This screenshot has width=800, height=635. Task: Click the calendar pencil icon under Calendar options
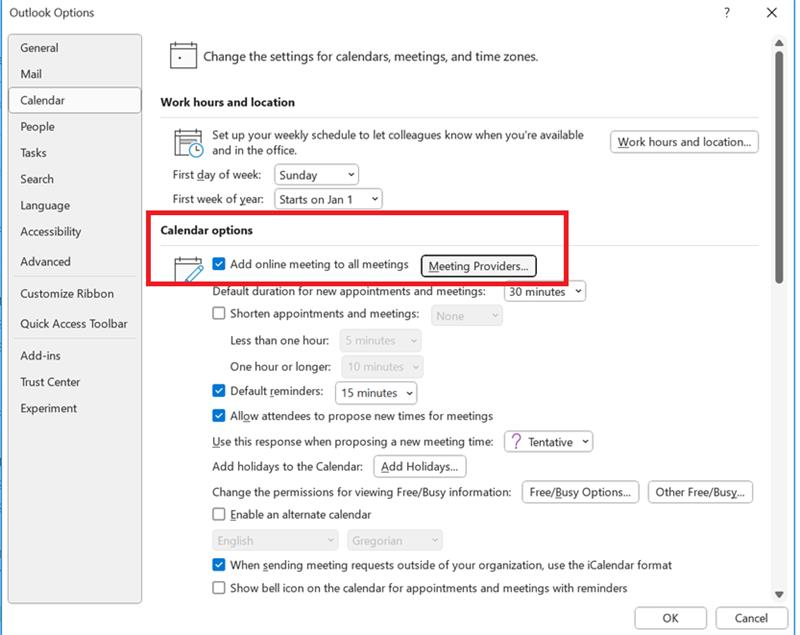point(188,270)
